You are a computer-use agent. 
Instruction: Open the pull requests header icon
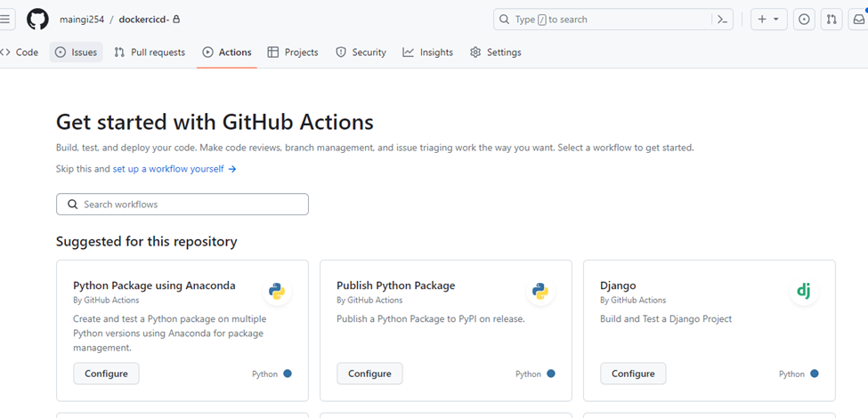click(831, 20)
